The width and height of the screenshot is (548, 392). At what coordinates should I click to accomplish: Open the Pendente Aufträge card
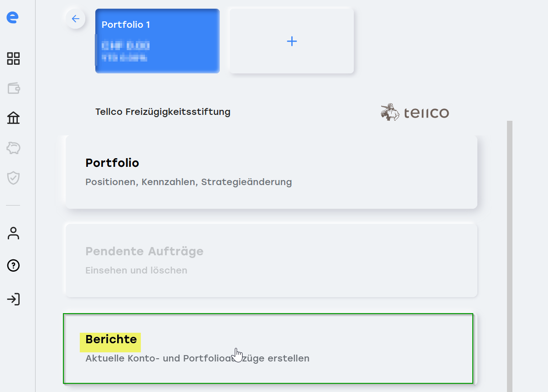click(272, 260)
